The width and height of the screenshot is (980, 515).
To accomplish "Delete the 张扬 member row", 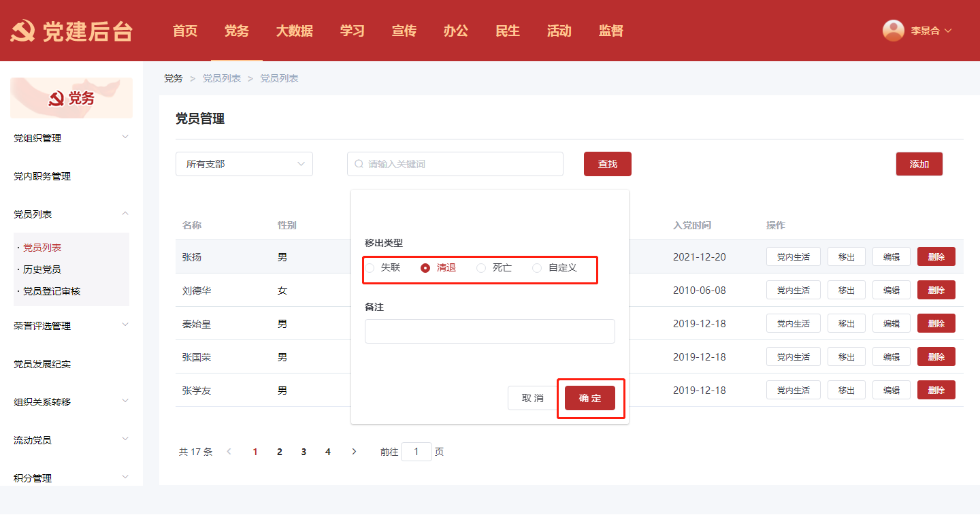I will (x=936, y=256).
